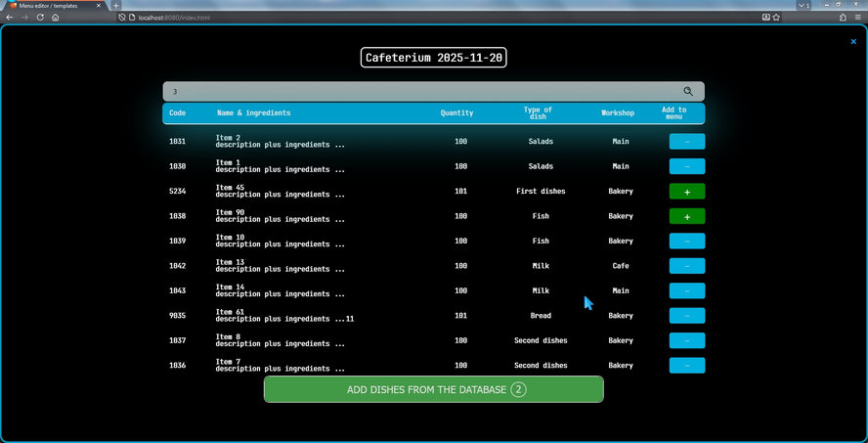868x443 pixels.
Task: Open the browser hamburger menu
Action: click(x=858, y=17)
